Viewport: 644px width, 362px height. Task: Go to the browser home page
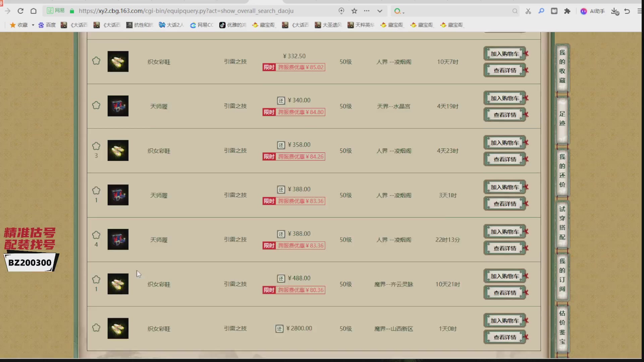point(34,11)
